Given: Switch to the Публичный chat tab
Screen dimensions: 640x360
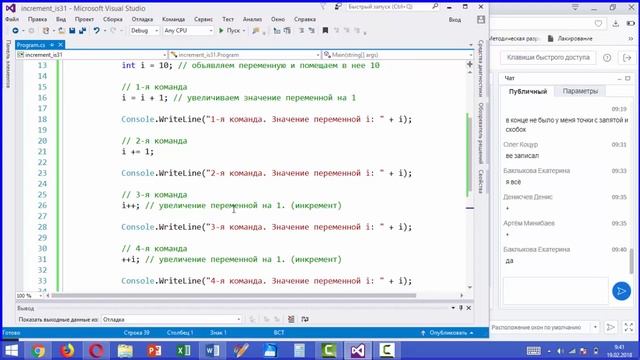Looking at the screenshot, I should click(x=528, y=91).
